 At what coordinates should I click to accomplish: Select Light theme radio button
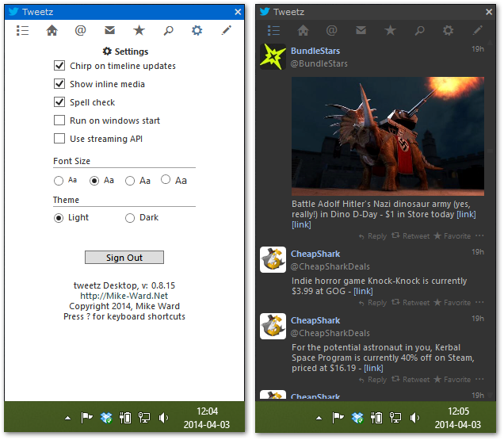pyautogui.click(x=59, y=218)
